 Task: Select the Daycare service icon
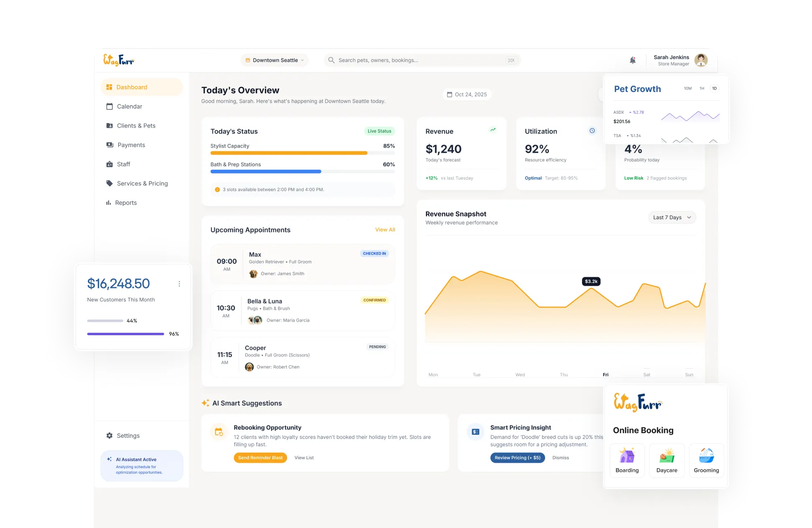(667, 456)
